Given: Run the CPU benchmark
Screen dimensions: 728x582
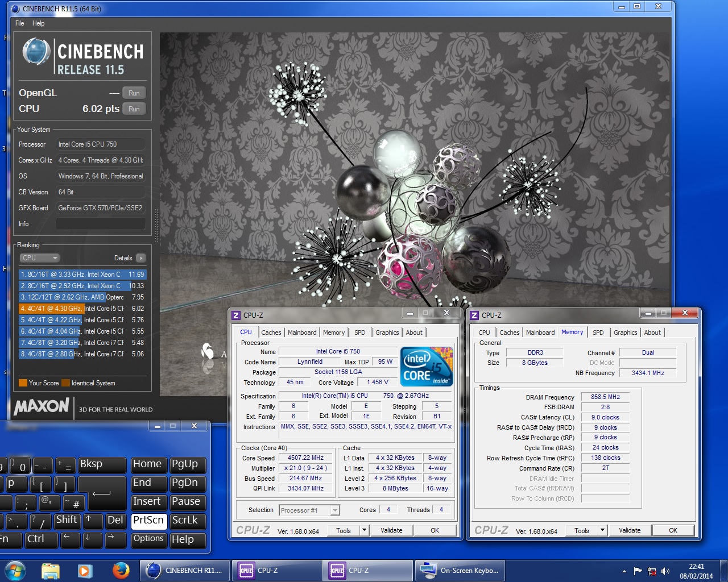Looking at the screenshot, I should (134, 109).
